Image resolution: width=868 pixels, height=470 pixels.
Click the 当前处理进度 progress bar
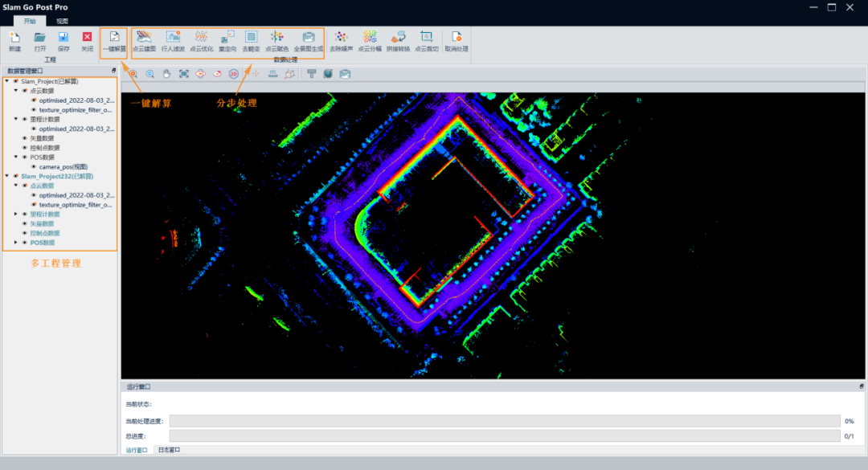(504, 421)
